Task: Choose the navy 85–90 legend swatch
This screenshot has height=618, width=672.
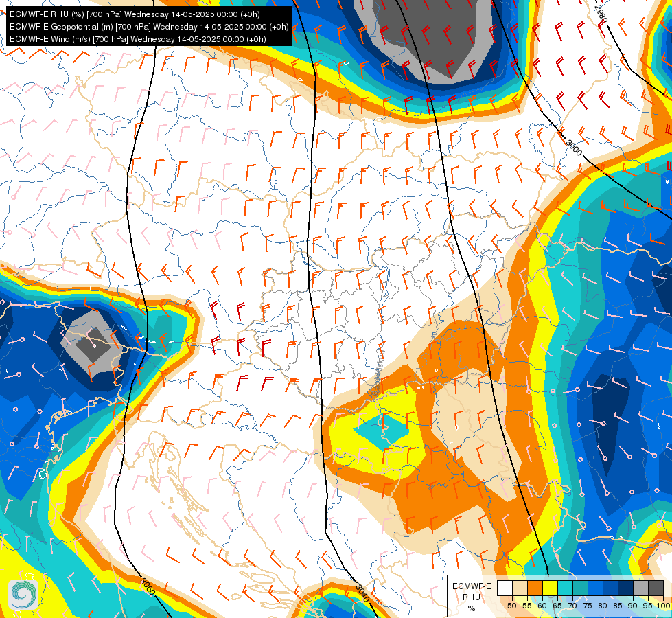Action: pyautogui.click(x=626, y=588)
